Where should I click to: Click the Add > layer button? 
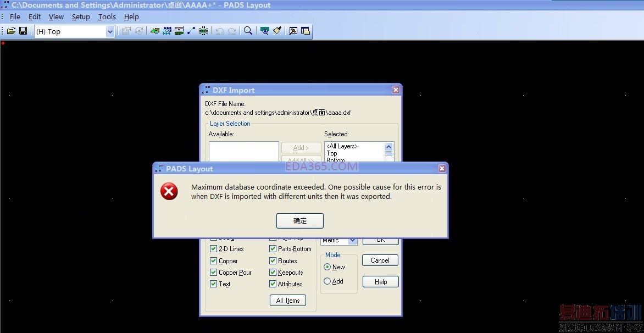pos(301,148)
